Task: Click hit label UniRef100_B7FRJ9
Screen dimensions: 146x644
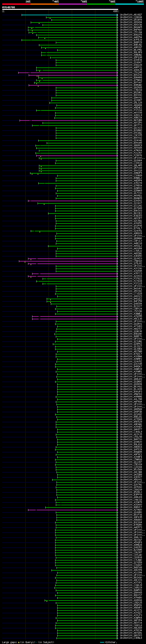Action: click(x=131, y=40)
